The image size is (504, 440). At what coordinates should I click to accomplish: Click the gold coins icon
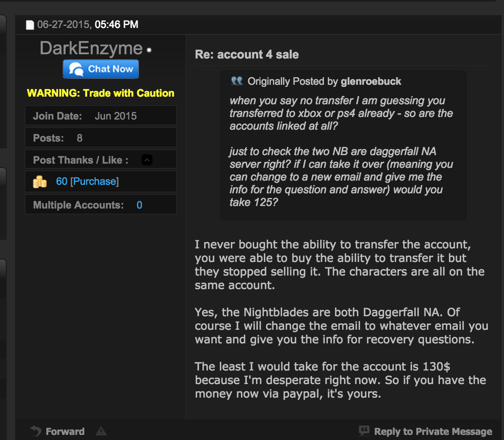40,182
